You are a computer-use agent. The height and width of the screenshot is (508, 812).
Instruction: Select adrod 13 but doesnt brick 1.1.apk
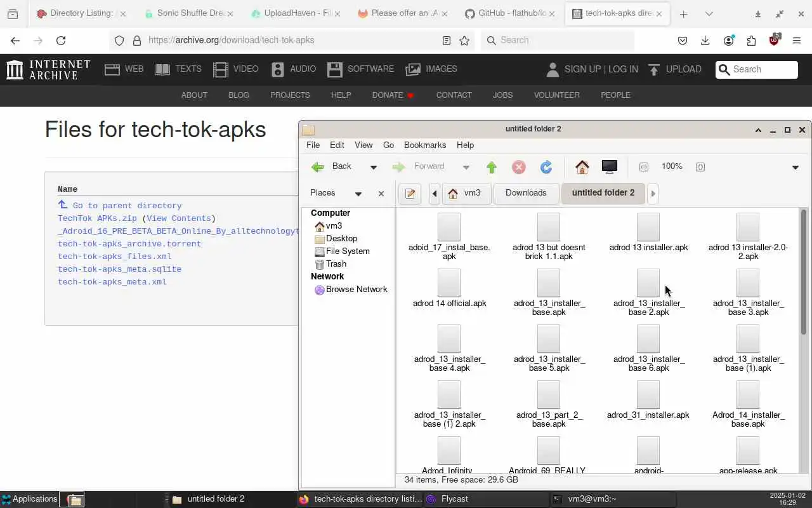click(549, 237)
